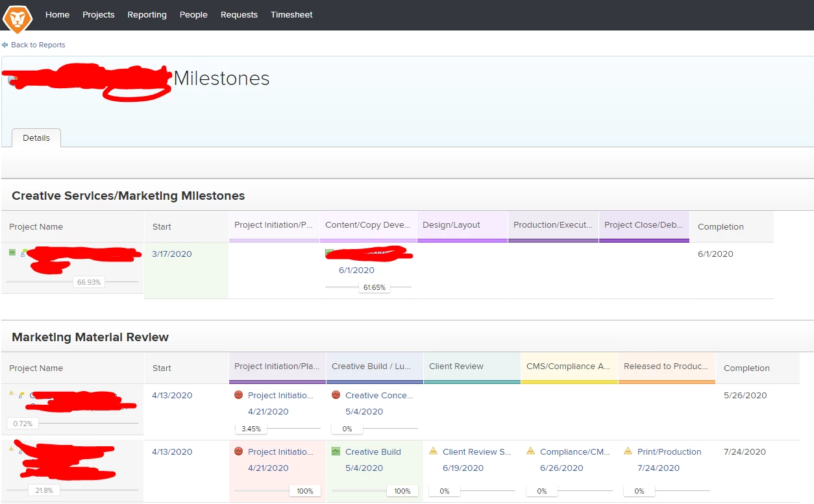Image resolution: width=814 pixels, height=504 pixels.
Task: Click Start header in Creative Services table
Action: 162,226
